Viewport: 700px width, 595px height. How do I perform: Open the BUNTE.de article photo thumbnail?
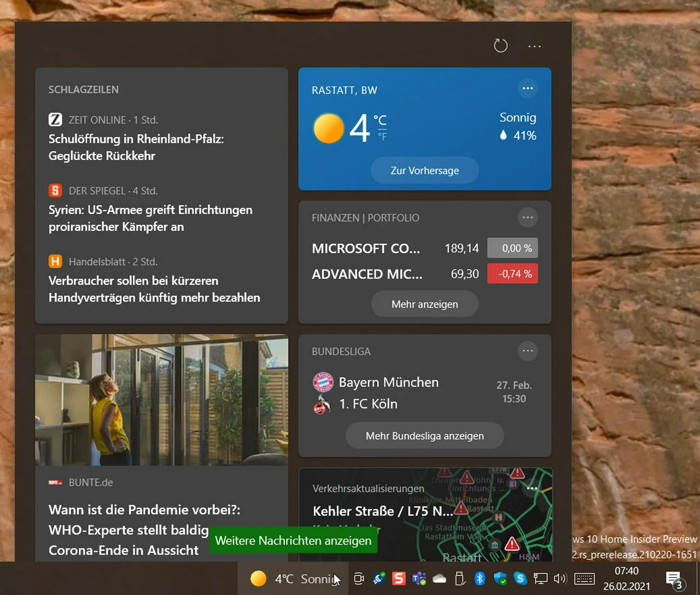pyautogui.click(x=161, y=400)
